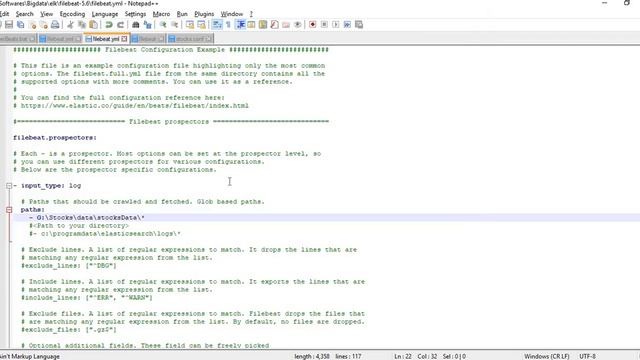This screenshot has width=640, height=360.
Task: Click the elastic.co guide URL comment line
Action: pyautogui.click(x=131, y=106)
